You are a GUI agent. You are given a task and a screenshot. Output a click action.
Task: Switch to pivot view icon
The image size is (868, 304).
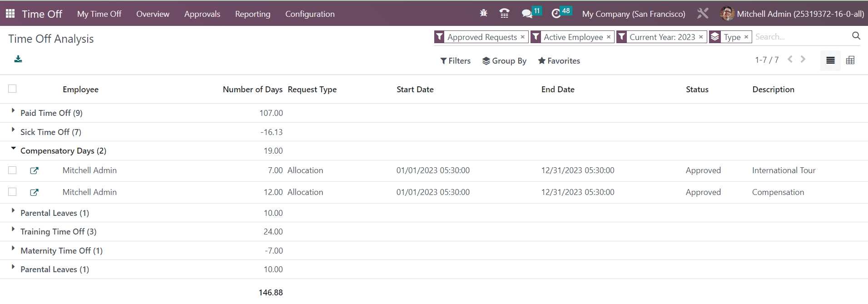tap(850, 60)
